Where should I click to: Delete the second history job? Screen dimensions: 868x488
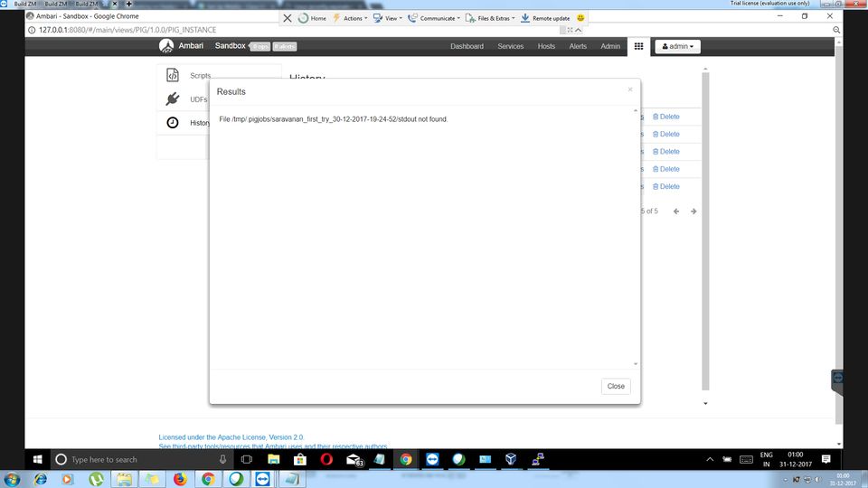(x=666, y=135)
